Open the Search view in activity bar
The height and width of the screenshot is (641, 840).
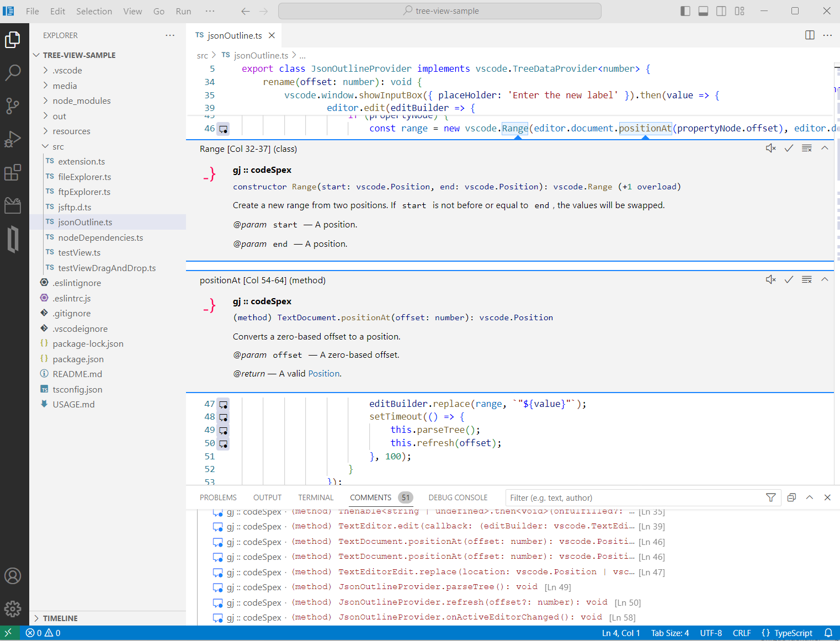[13, 72]
